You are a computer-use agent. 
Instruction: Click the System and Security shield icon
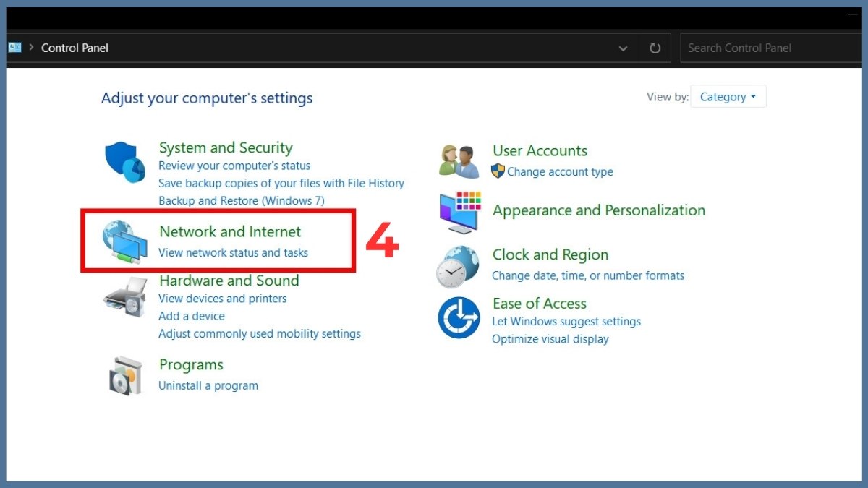pos(125,163)
